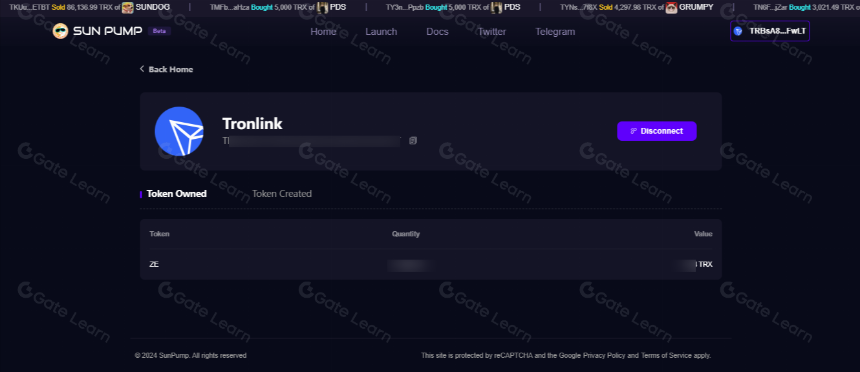Go to Back Home link
The width and height of the screenshot is (860, 372).
point(171,69)
